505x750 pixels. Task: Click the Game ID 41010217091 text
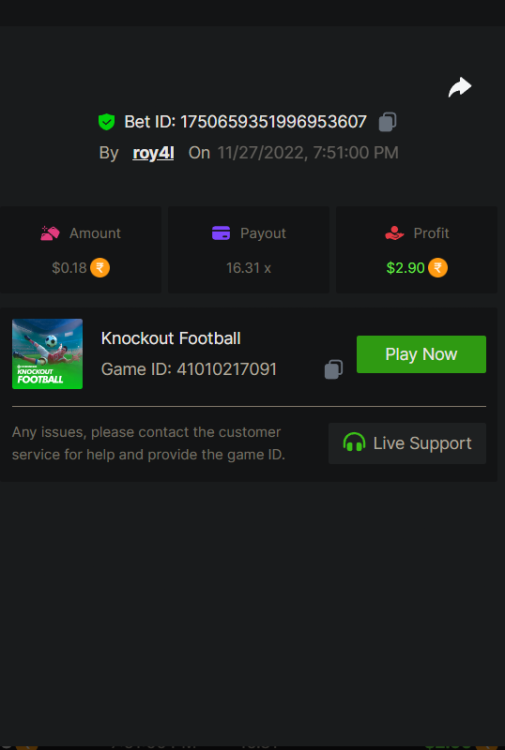click(x=189, y=369)
